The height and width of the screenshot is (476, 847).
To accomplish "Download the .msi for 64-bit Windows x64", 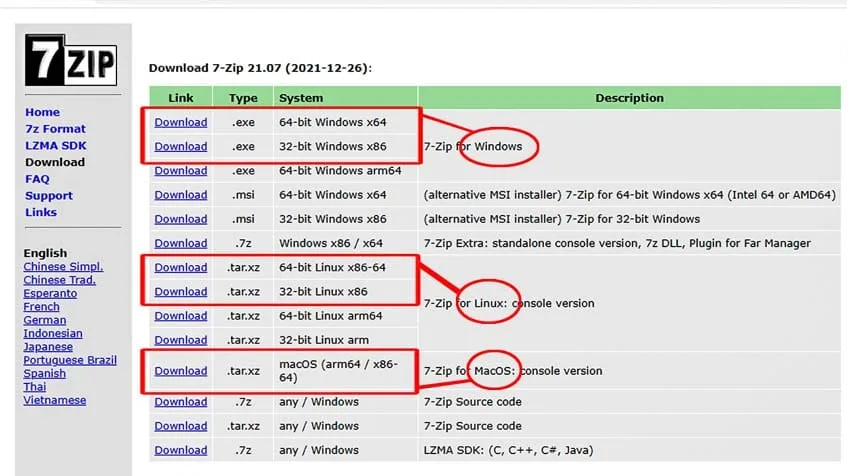I will 180,195.
